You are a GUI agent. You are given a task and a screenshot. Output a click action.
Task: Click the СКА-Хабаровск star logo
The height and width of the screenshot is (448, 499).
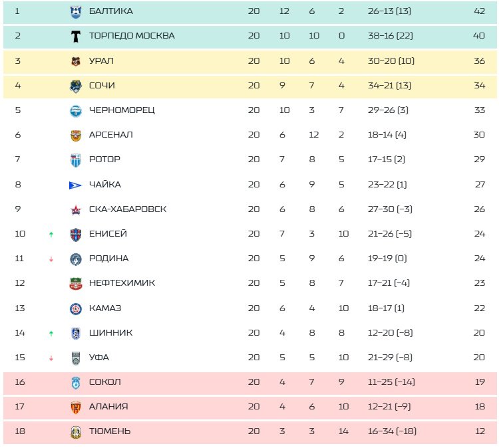(x=75, y=209)
